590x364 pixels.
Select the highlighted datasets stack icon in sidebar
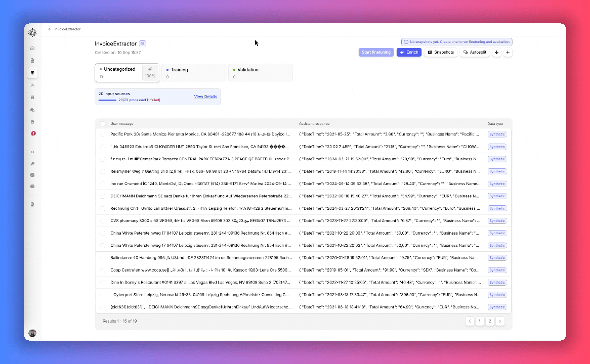click(32, 73)
